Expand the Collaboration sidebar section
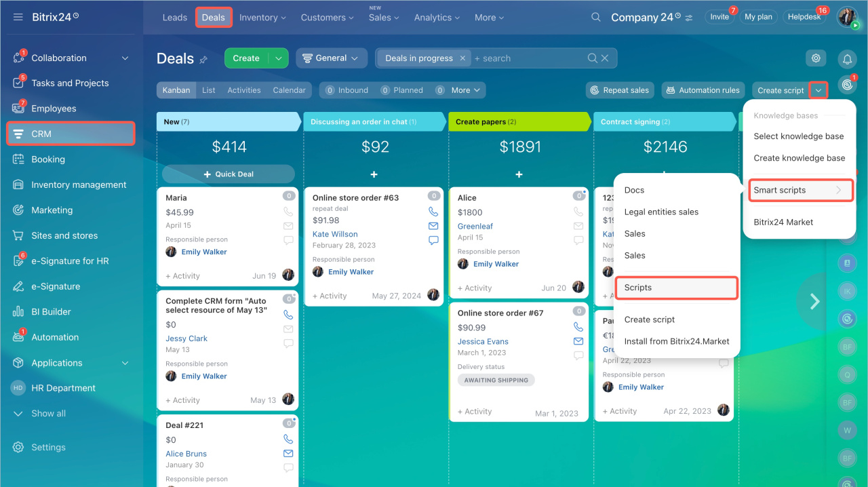This screenshot has width=868, height=487. [125, 58]
